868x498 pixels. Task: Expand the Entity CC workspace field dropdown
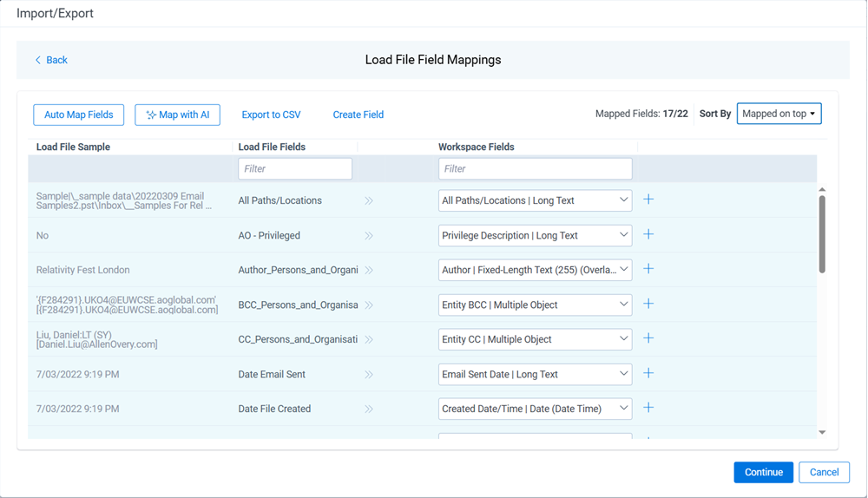(535, 339)
